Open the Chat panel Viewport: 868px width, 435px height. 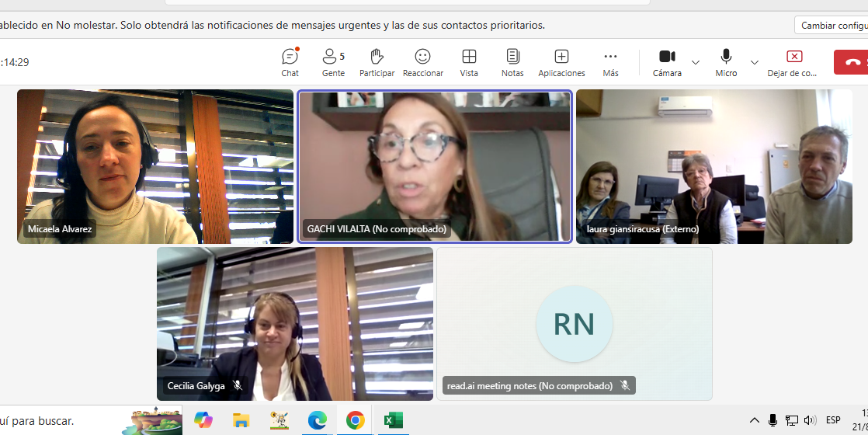(290, 63)
